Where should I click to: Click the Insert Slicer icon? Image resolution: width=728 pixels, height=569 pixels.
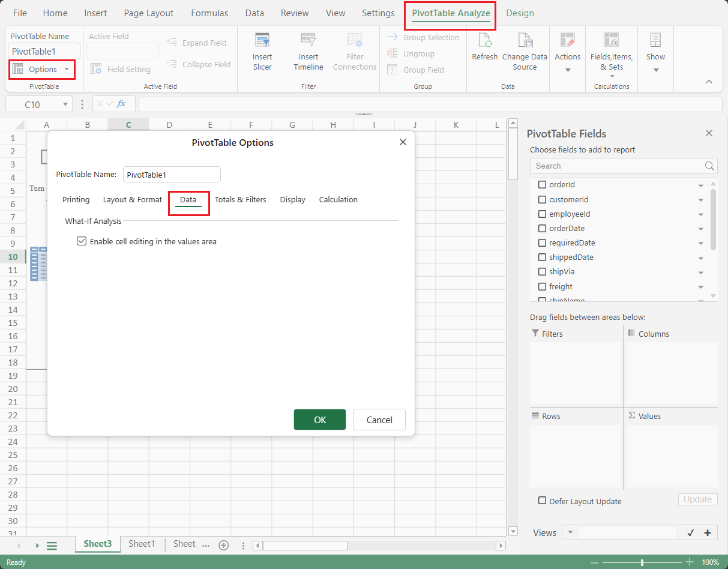tap(262, 40)
